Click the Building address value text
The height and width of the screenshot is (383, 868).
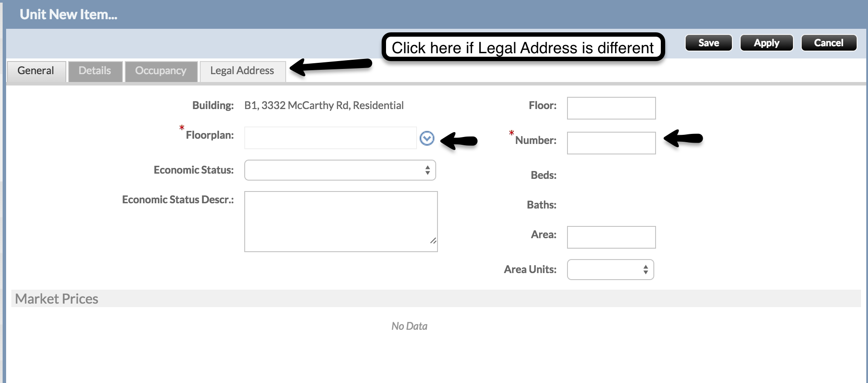click(324, 106)
